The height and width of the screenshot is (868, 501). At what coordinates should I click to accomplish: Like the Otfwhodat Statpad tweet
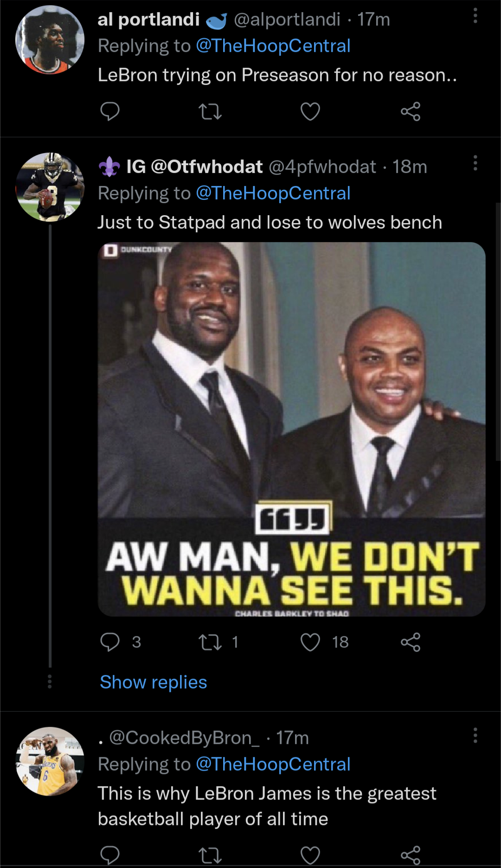[x=310, y=642]
